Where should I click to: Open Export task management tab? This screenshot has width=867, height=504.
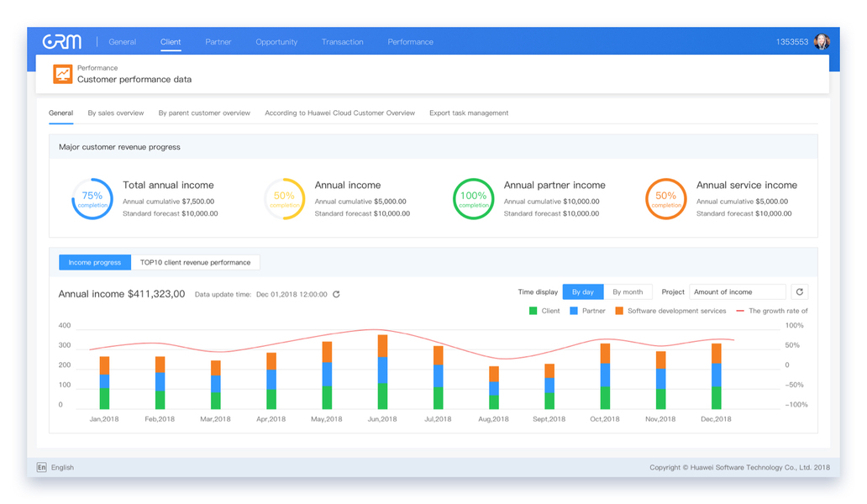pos(469,113)
